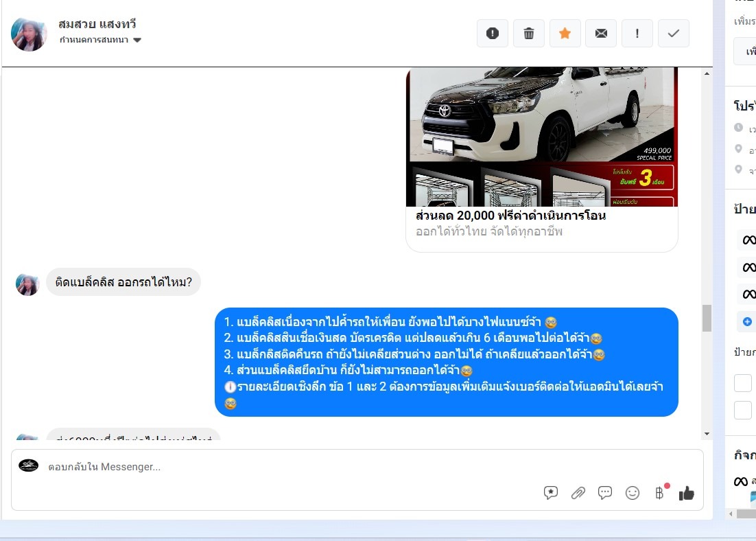Send a thumbs-up like
Image resolution: width=756 pixels, height=541 pixels.
pyautogui.click(x=686, y=492)
